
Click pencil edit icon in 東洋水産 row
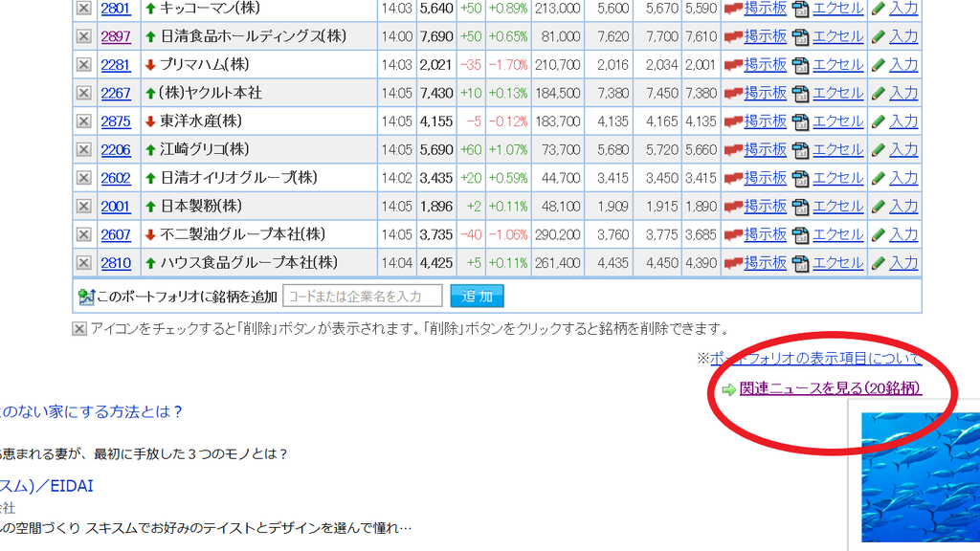coord(879,121)
